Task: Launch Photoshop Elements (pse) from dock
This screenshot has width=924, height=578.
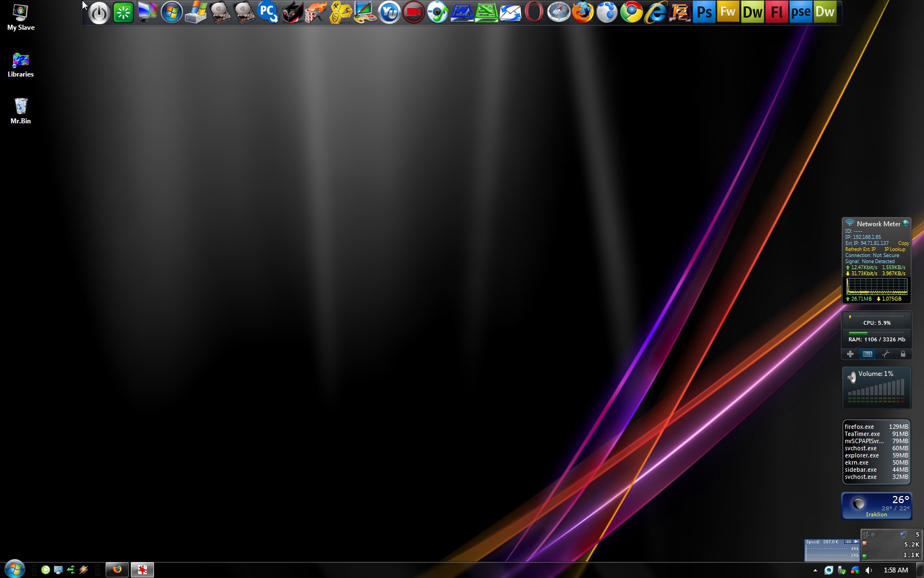Action: click(801, 13)
